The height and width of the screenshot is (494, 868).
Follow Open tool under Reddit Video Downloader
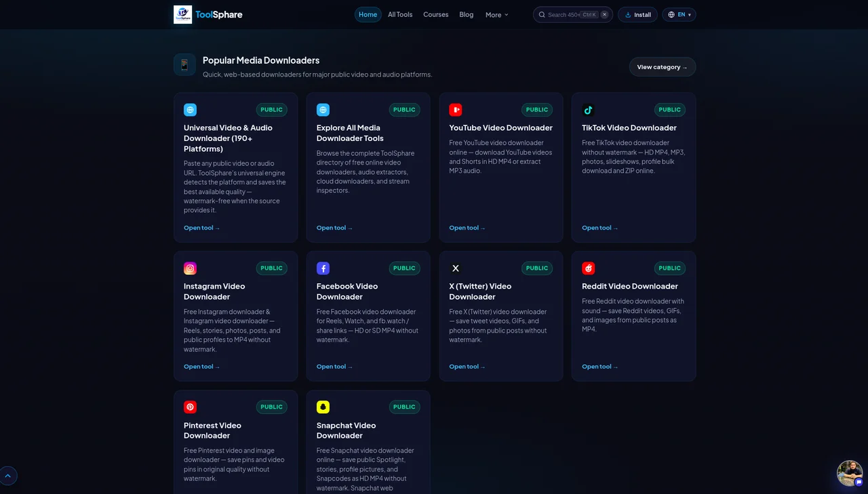tap(600, 367)
